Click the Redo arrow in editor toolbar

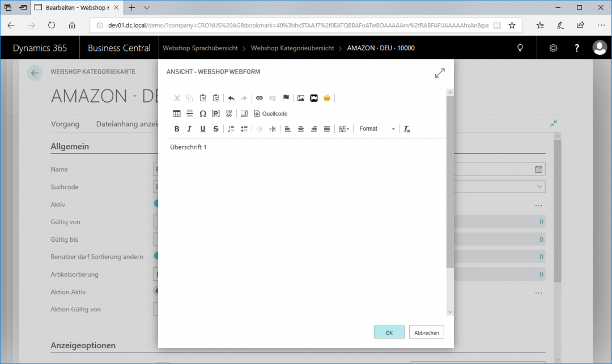point(244,98)
